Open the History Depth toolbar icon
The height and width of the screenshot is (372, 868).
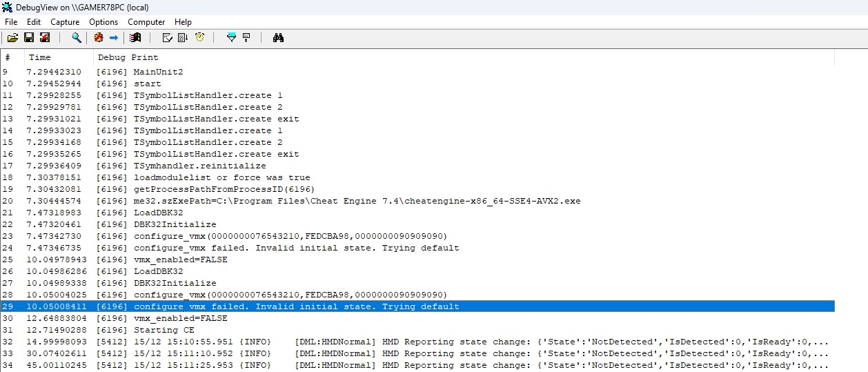(x=246, y=38)
